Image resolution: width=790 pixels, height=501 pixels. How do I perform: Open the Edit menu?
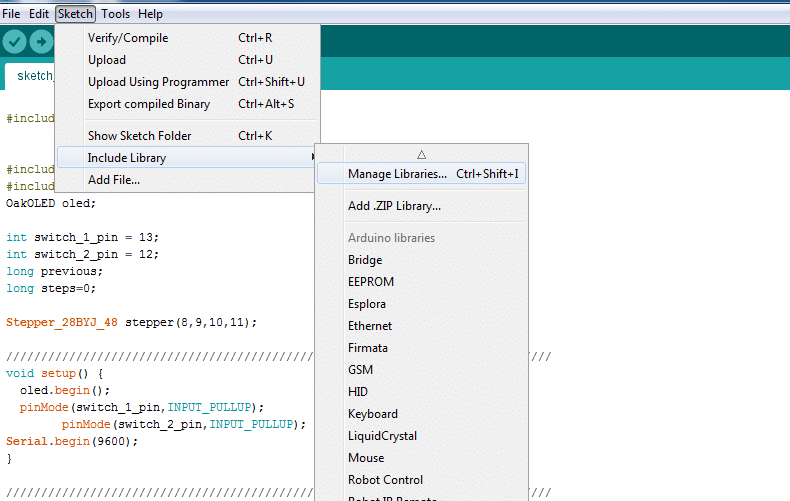(x=39, y=14)
